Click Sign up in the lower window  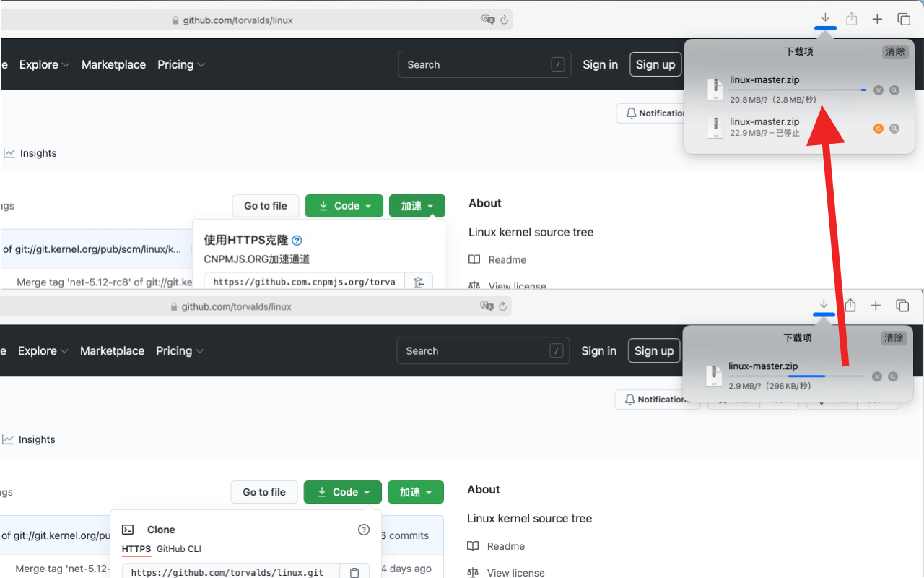pyautogui.click(x=654, y=350)
